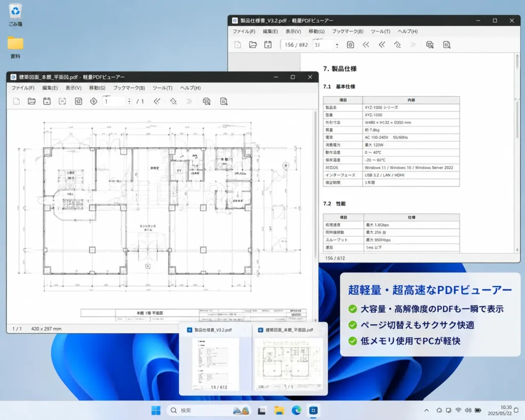Viewport: 525px width, 420px height.
Task: Click the diamond tool icon in the 製品仕様書 toolbar
Action: (397, 45)
